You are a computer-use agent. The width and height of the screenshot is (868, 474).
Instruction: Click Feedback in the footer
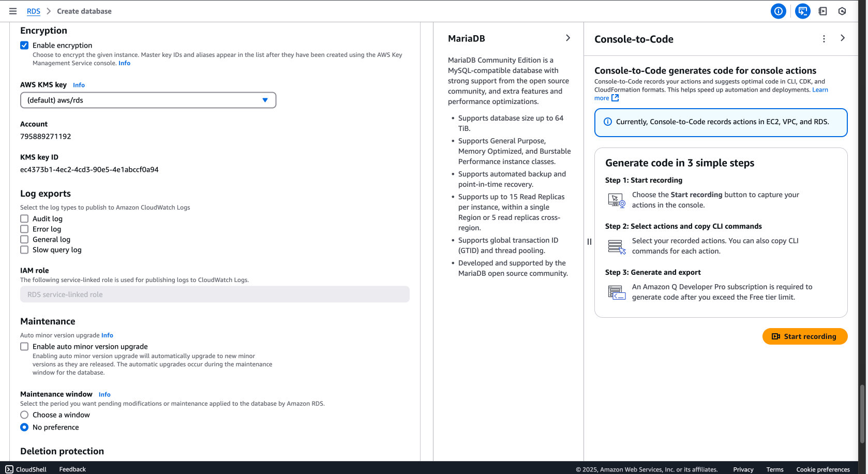pos(72,469)
